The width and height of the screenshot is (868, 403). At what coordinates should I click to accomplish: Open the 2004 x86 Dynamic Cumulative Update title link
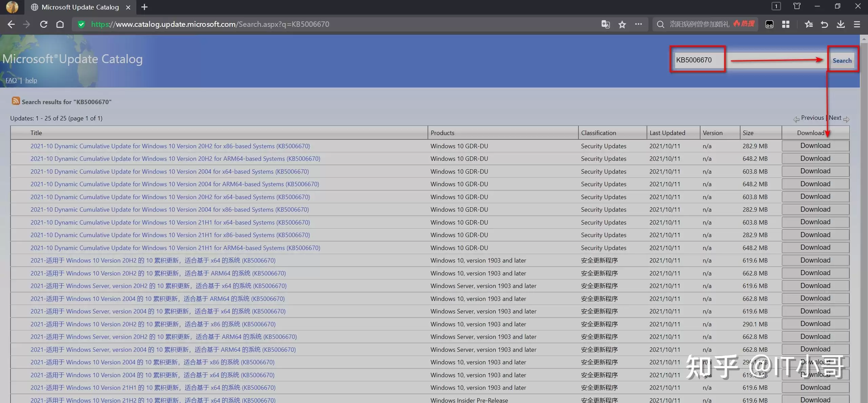[x=170, y=210]
